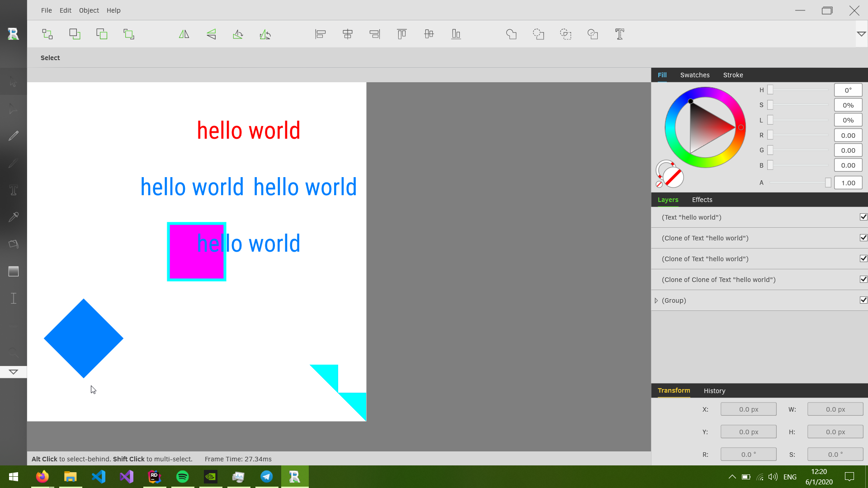Expand the left toolbox overflow arrow
This screenshot has height=488, width=868.
point(14,372)
